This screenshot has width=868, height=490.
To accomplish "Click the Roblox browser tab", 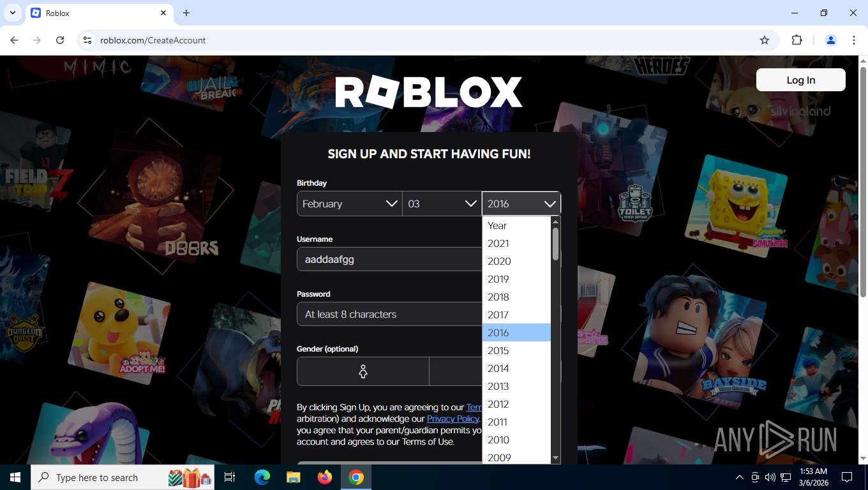I will click(x=99, y=13).
